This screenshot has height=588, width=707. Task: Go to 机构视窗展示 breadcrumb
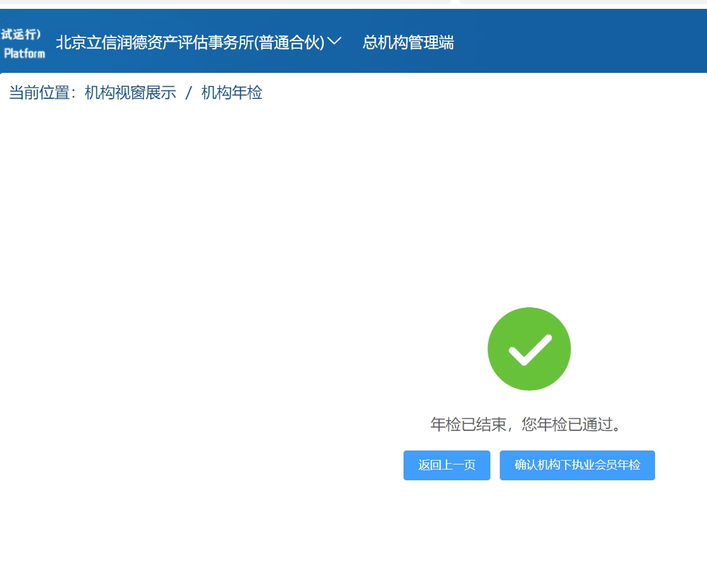[x=131, y=93]
